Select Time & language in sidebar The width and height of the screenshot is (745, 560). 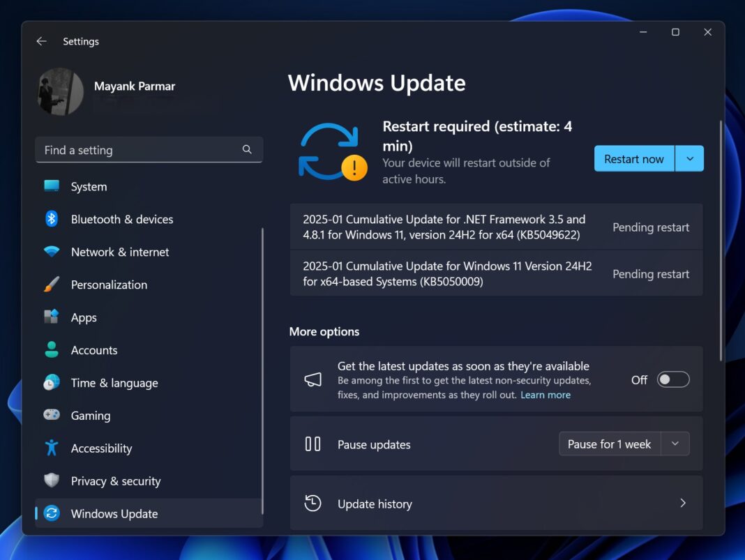[52, 383]
